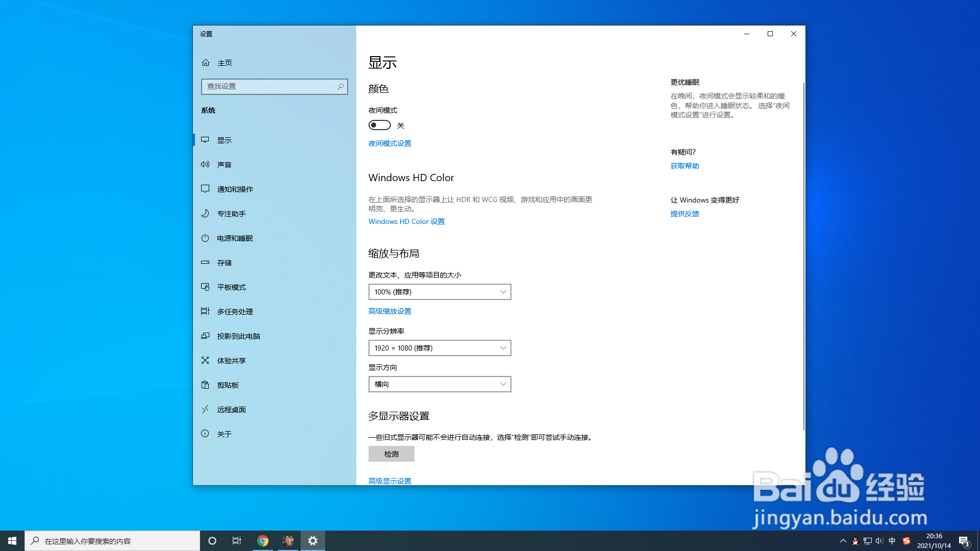Click the volume speaker icon in the tray
Viewport: 980px width, 551px height.
pos(879,541)
